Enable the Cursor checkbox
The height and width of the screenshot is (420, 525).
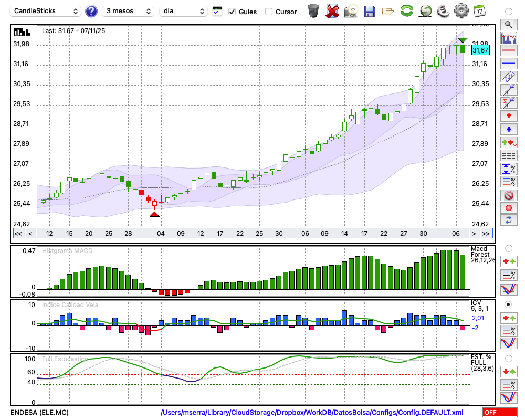(x=269, y=12)
